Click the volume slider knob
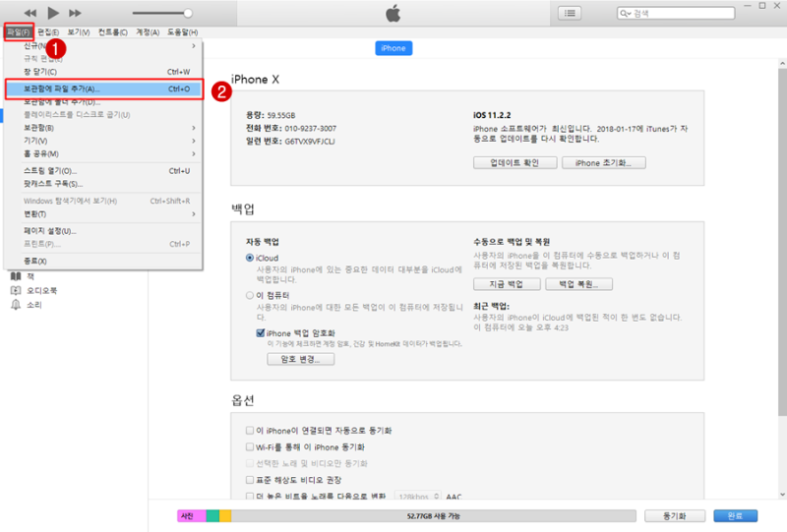 coord(188,13)
